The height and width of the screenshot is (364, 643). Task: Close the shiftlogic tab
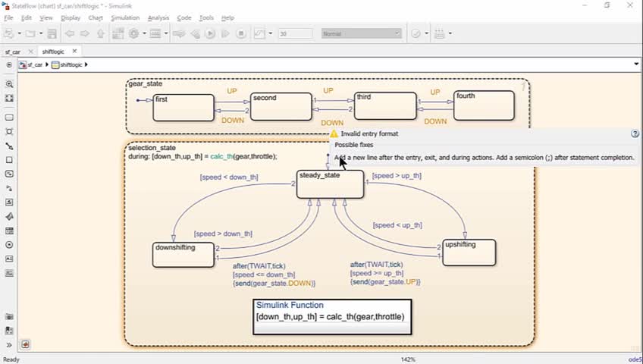click(x=74, y=51)
